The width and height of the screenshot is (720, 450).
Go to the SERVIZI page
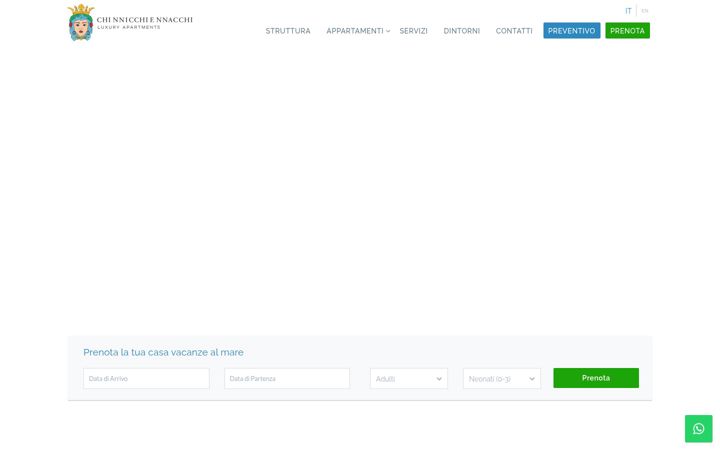point(413,31)
